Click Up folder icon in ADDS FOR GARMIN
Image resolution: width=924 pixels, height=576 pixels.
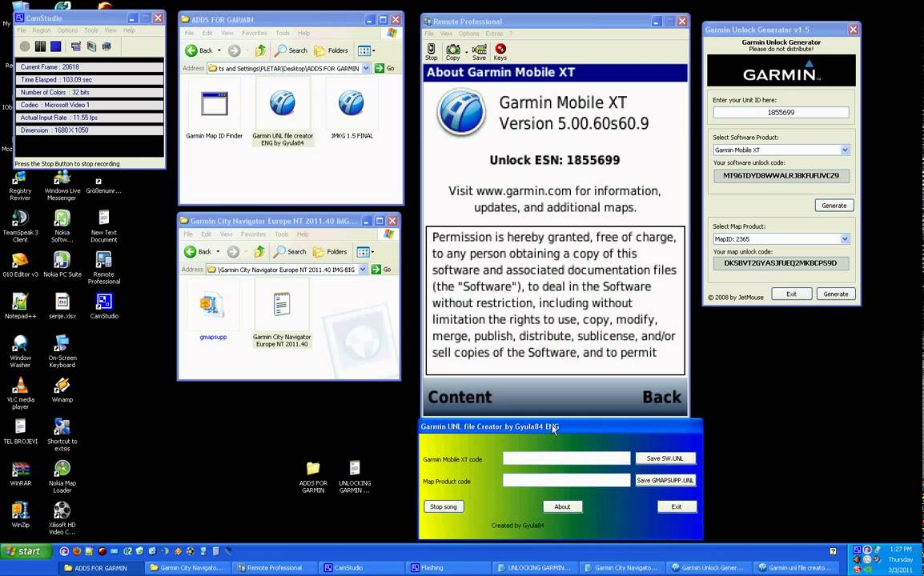tap(260, 50)
